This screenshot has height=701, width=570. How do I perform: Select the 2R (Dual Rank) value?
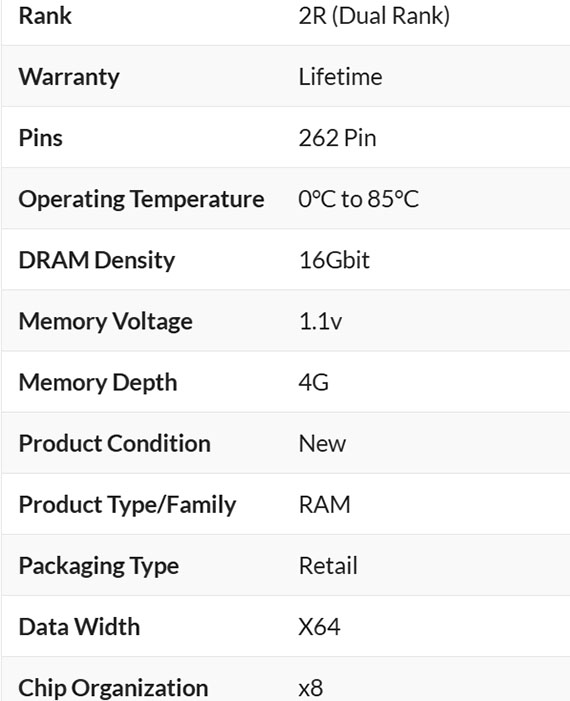click(x=374, y=16)
